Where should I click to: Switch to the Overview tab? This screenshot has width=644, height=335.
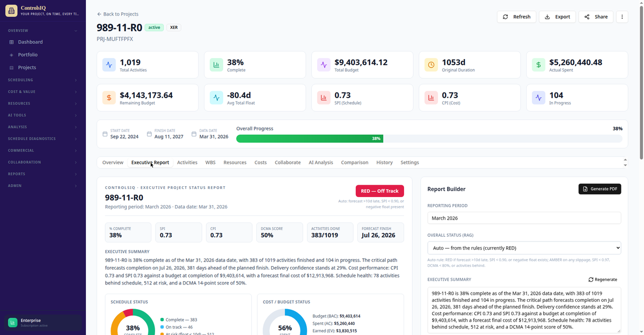[113, 162]
